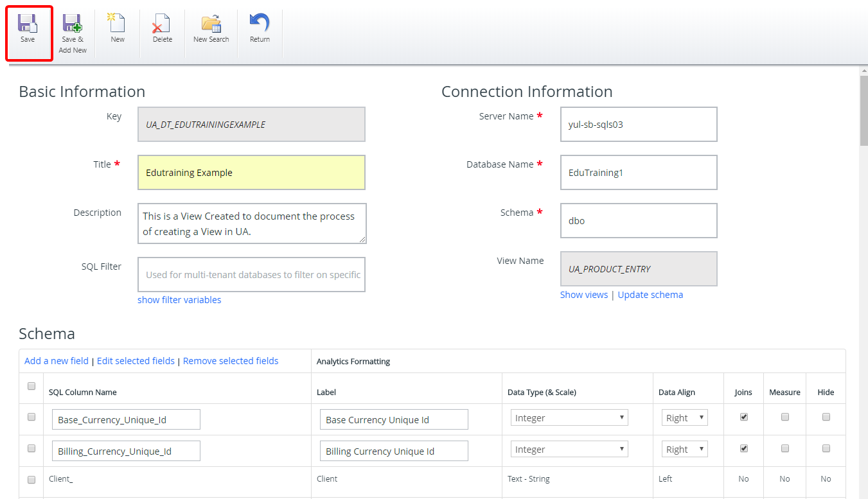
Task: Click the Return arrow icon
Action: point(260,23)
